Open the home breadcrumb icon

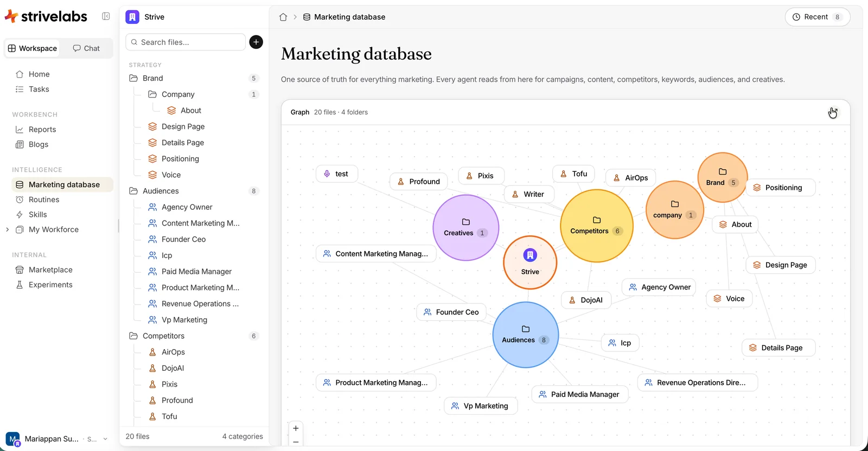click(283, 17)
